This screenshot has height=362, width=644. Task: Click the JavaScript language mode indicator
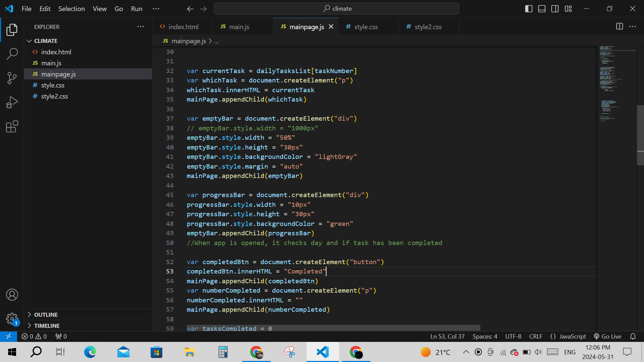click(572, 336)
